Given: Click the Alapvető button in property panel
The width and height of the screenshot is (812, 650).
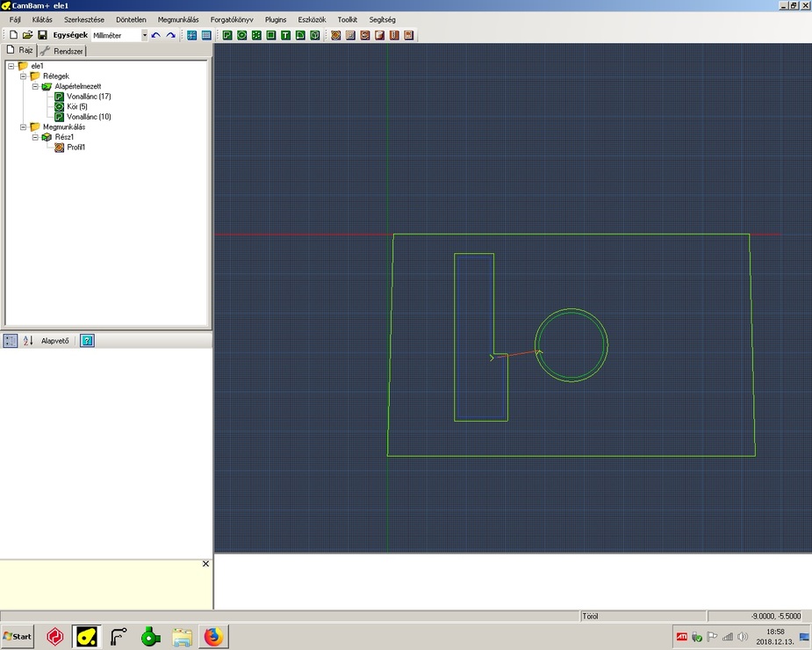Looking at the screenshot, I should click(54, 341).
